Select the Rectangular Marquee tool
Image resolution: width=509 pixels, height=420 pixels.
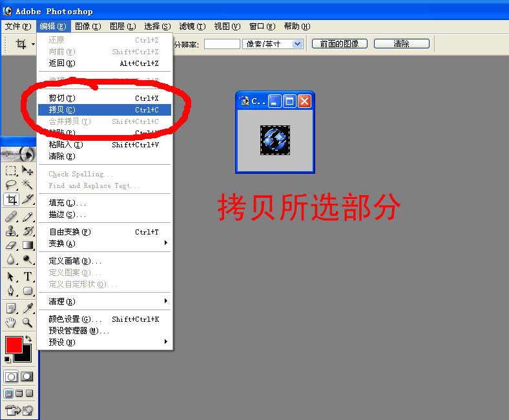pyautogui.click(x=11, y=171)
